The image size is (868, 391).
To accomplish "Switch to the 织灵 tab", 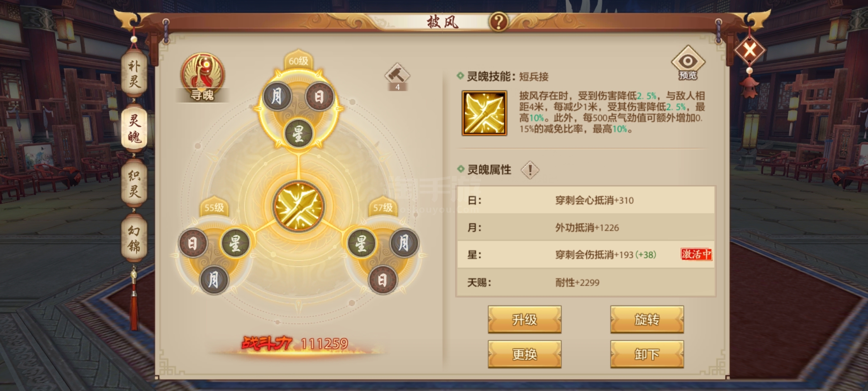I will [134, 183].
